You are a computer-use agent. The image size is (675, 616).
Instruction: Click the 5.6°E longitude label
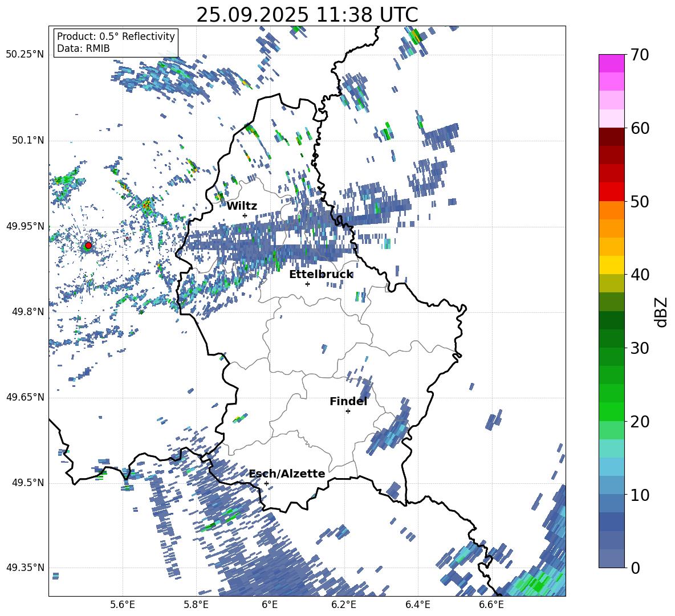click(x=123, y=605)
